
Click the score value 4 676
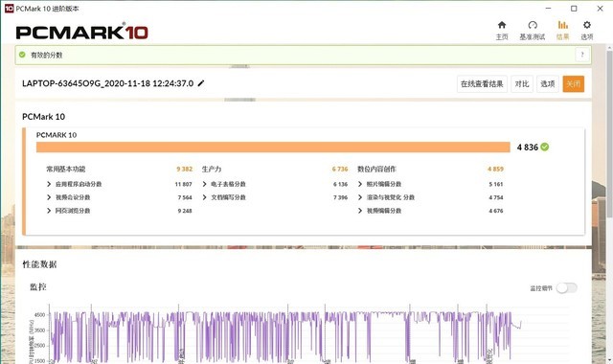point(496,211)
